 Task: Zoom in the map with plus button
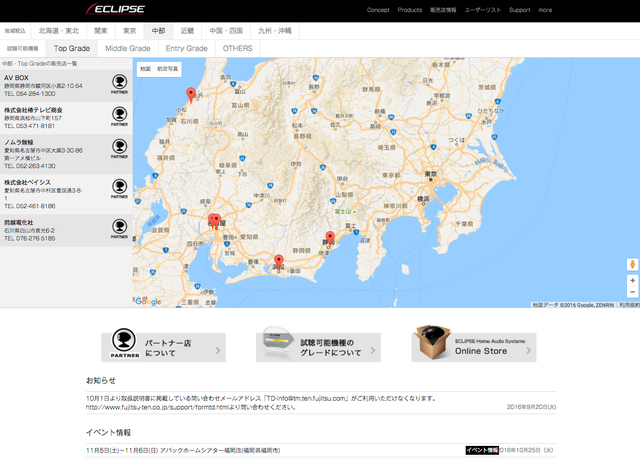pyautogui.click(x=632, y=281)
